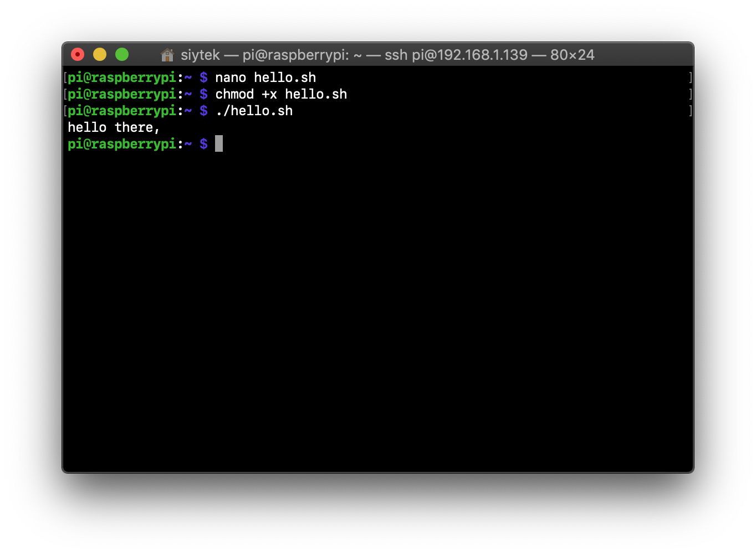Select the nano hello.sh command text

coord(266,77)
